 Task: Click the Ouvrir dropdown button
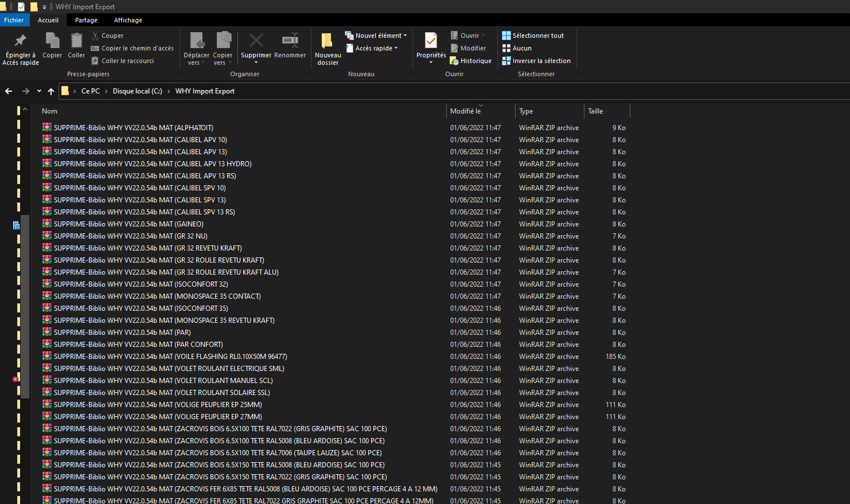point(467,36)
